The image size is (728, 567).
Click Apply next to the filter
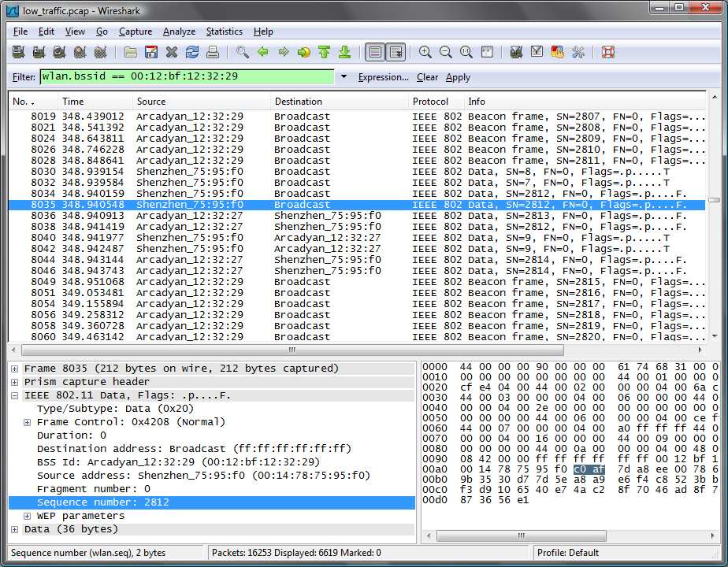click(458, 77)
